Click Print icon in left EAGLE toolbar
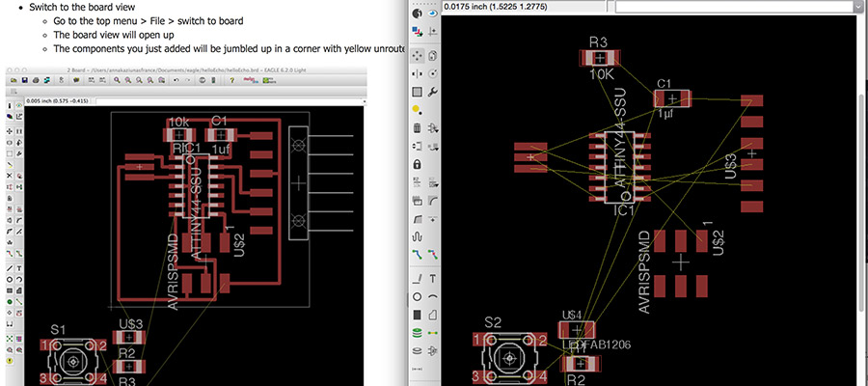This screenshot has height=386, width=868. point(36,80)
